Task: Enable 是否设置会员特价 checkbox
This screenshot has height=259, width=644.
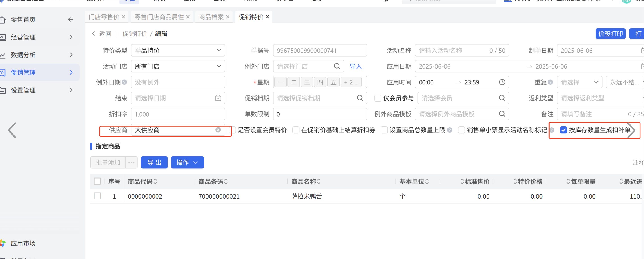Action: tap(233, 130)
